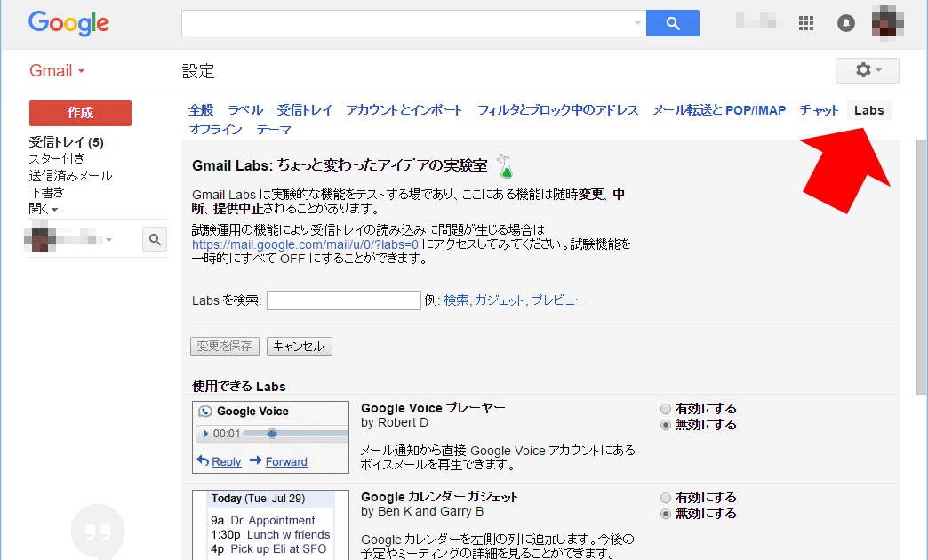Click the green Labs flask icon
The image size is (928, 560).
point(505,166)
